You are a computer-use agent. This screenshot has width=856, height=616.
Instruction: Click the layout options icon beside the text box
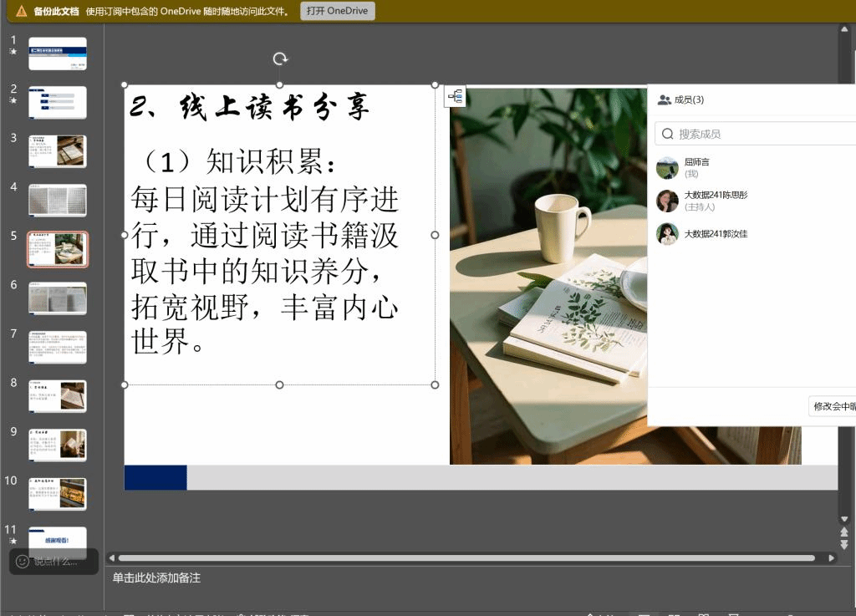(456, 97)
